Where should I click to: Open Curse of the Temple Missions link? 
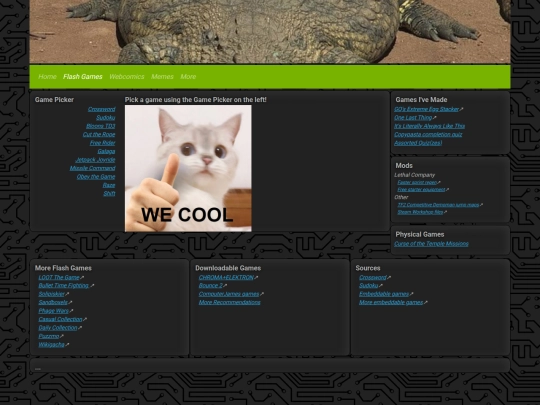pos(432,244)
